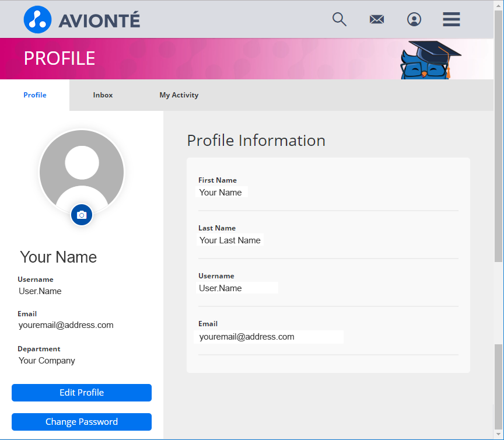This screenshot has width=504, height=440.
Task: Switch to the Profile tab
Action: 35,95
